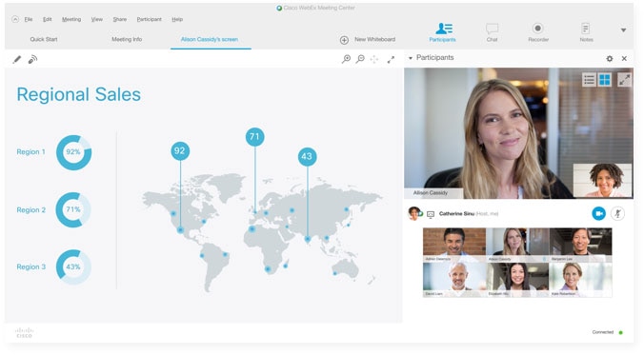Toggle Catherine Sinu's microphone mute

point(617,213)
